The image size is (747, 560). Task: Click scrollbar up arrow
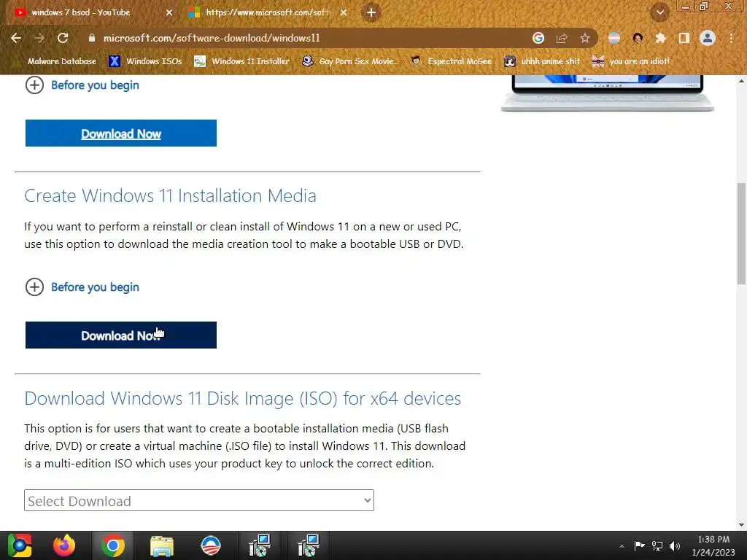point(741,81)
